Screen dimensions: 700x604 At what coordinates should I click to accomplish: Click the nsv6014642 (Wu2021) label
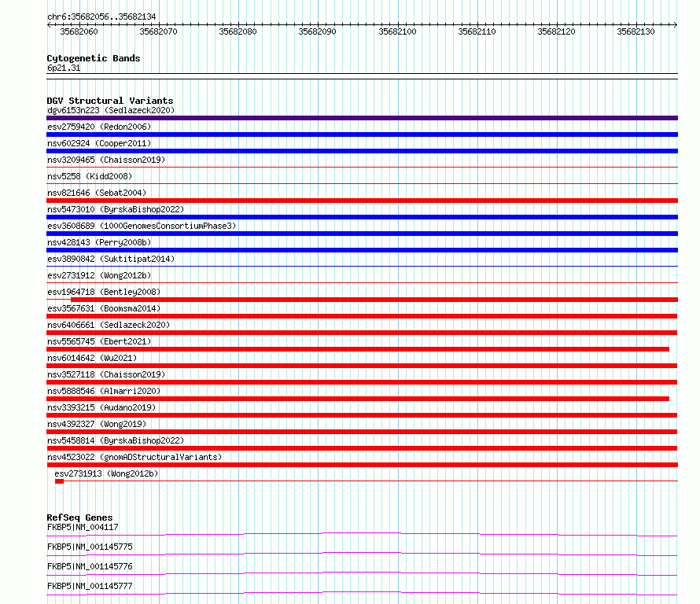click(x=92, y=358)
